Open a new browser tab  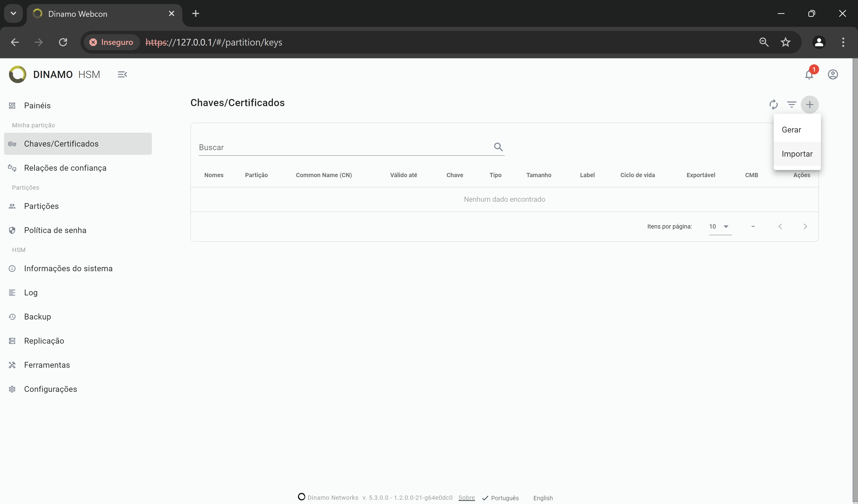tap(196, 14)
